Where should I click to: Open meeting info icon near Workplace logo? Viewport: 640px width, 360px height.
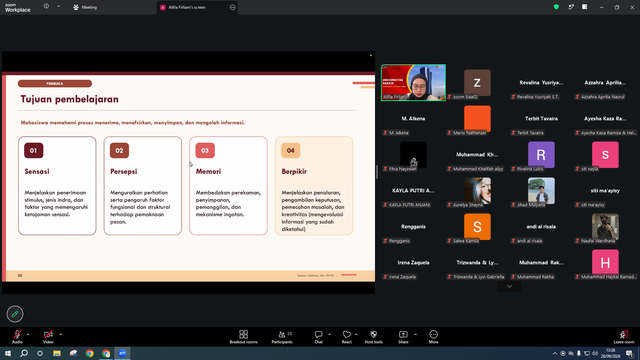[x=46, y=7]
